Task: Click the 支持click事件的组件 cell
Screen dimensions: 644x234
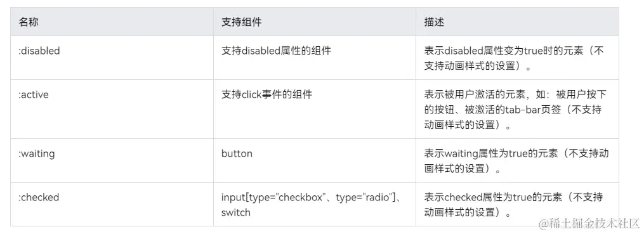Action: [x=266, y=95]
